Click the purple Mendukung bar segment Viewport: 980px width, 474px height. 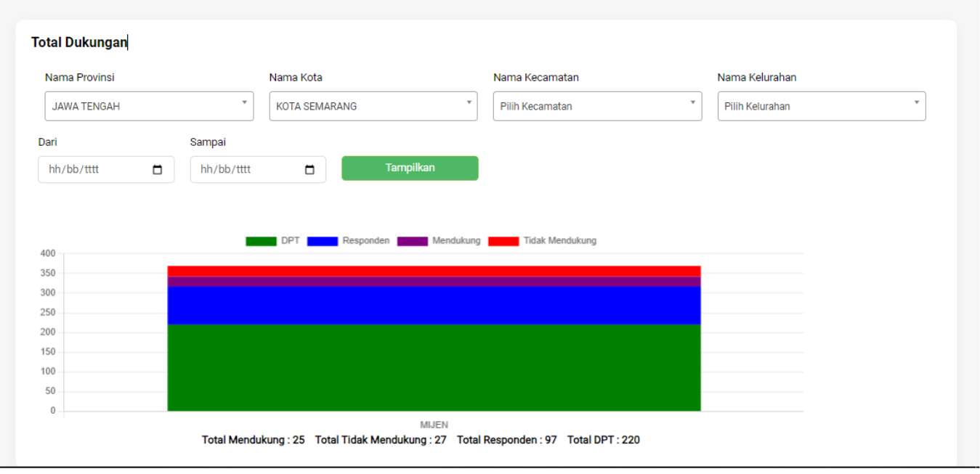(434, 282)
